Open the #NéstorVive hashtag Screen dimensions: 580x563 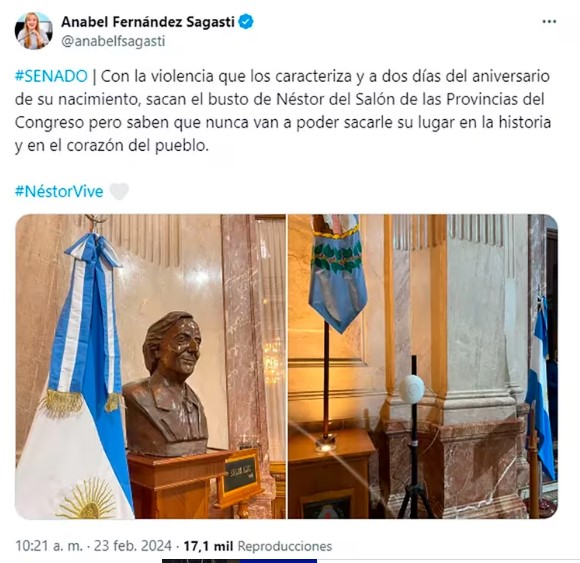[59, 192]
